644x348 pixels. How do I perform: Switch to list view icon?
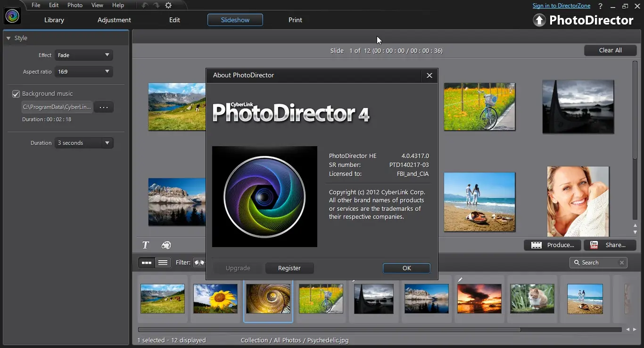[163, 263]
